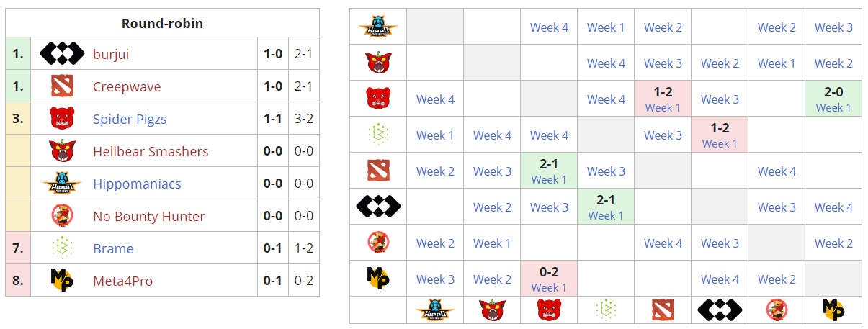The height and width of the screenshot is (329, 868).
Task: Click the Meta4Pro logo in the standings table
Action: coord(62,281)
